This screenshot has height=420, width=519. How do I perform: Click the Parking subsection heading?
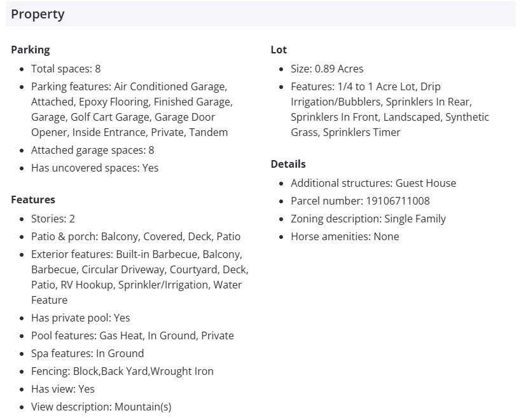pyautogui.click(x=30, y=50)
